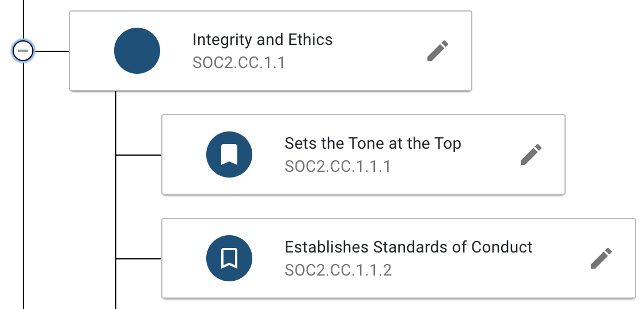
Task: Click the outlined bookmark icon on Establishes Standards
Action: click(x=229, y=258)
